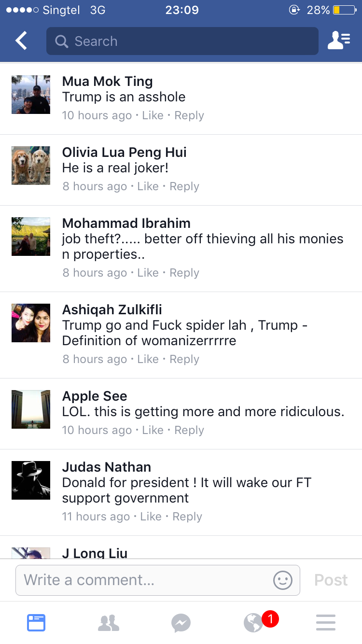Focus the Search field
The height and width of the screenshot is (644, 362).
click(x=182, y=41)
